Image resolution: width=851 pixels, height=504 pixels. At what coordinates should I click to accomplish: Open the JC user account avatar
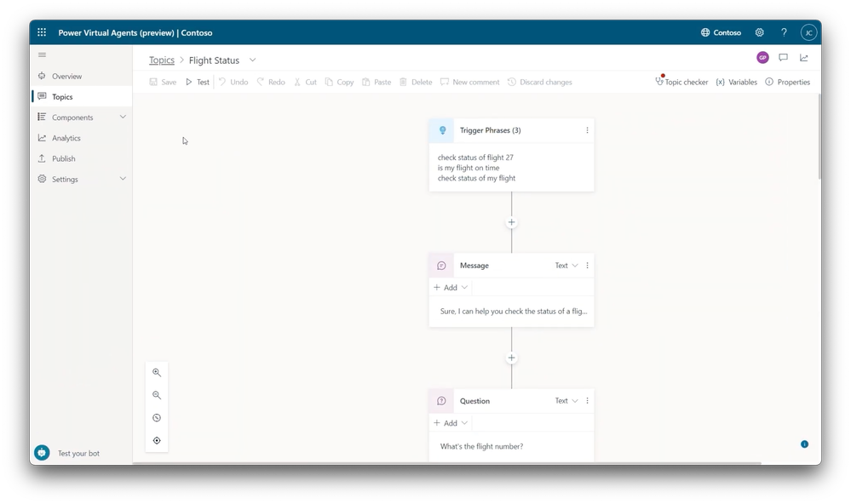pyautogui.click(x=808, y=32)
